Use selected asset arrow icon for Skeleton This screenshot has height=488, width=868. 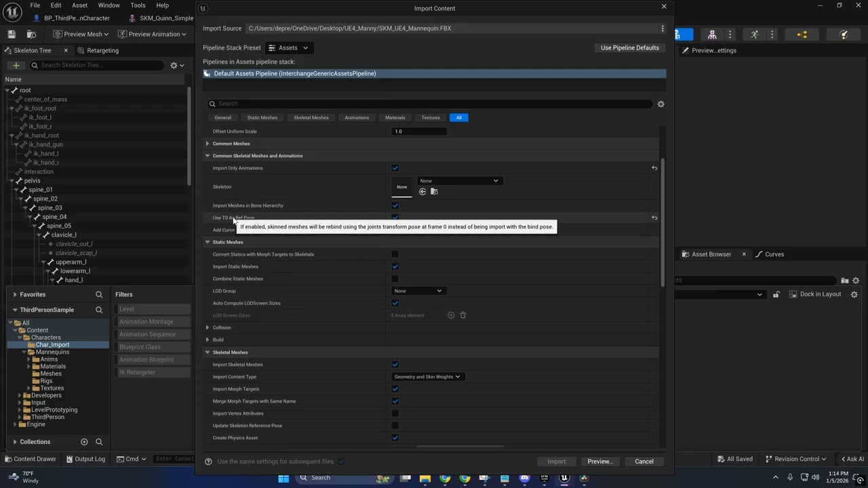click(x=422, y=192)
